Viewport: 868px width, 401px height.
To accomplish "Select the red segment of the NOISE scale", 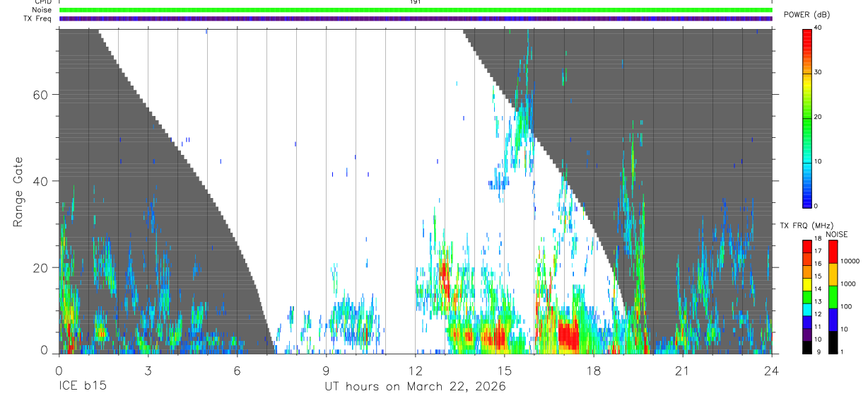I will [833, 252].
